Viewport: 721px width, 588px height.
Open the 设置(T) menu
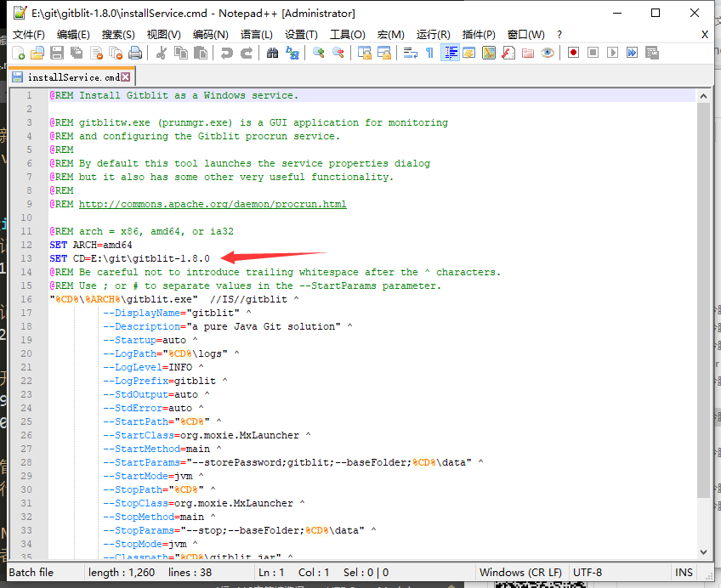coord(301,35)
